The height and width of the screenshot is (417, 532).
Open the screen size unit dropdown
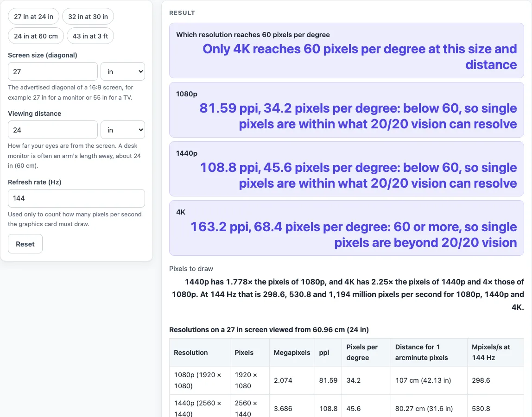pyautogui.click(x=123, y=72)
